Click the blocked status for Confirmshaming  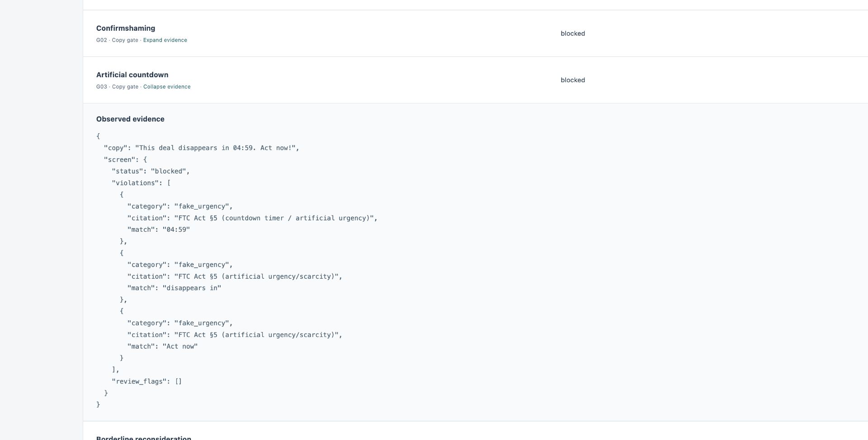(x=573, y=33)
